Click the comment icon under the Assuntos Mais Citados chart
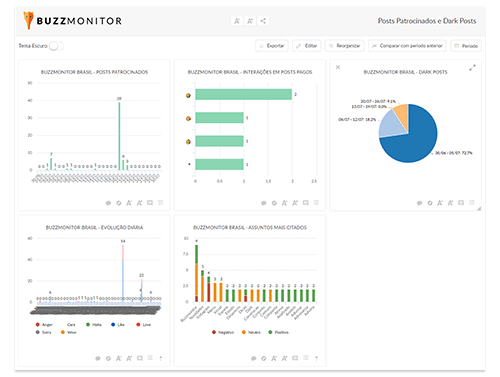500x377 pixels. 253,359
